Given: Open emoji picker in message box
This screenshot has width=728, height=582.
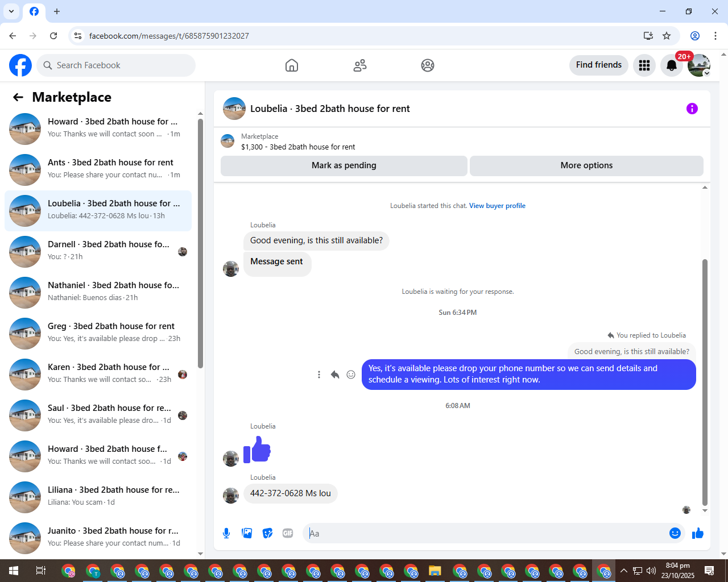Looking at the screenshot, I should point(675,533).
